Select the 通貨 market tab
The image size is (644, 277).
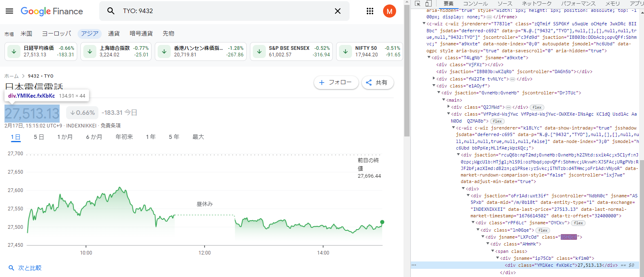coord(114,34)
